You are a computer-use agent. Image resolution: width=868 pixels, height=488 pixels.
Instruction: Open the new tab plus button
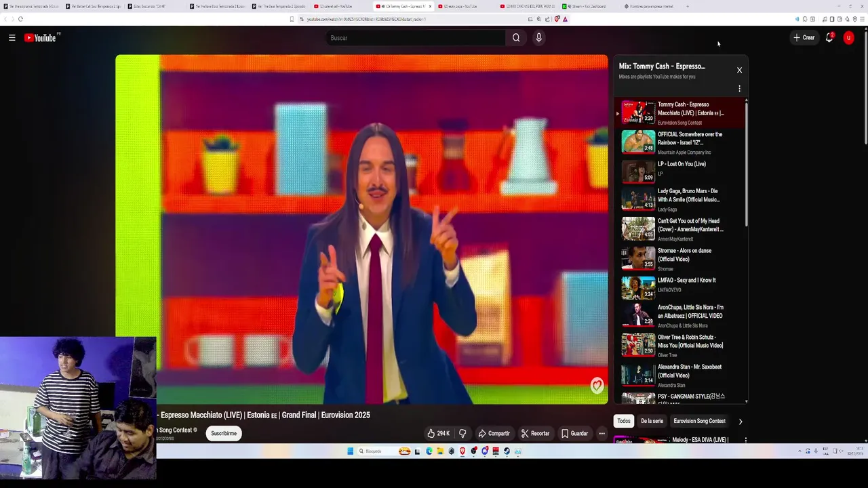point(687,6)
